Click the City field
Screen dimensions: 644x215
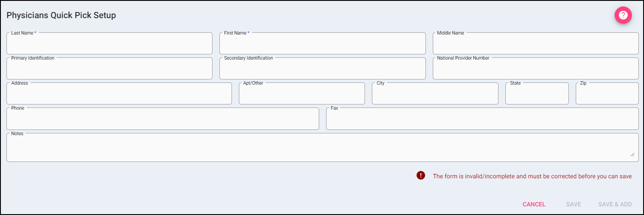(x=435, y=94)
